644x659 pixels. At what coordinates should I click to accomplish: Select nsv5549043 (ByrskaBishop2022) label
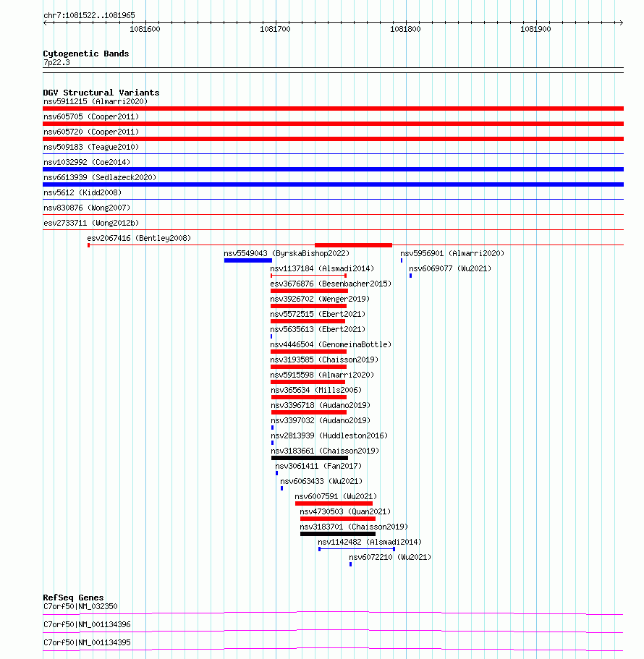click(287, 253)
